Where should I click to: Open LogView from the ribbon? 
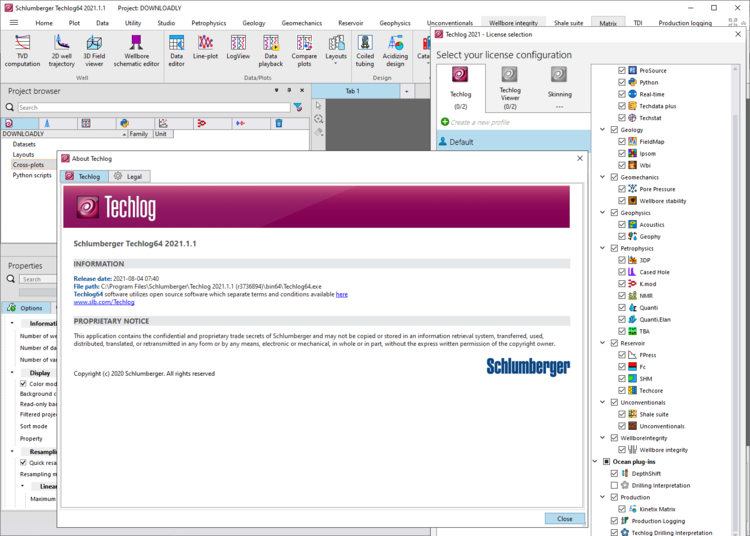tap(238, 49)
